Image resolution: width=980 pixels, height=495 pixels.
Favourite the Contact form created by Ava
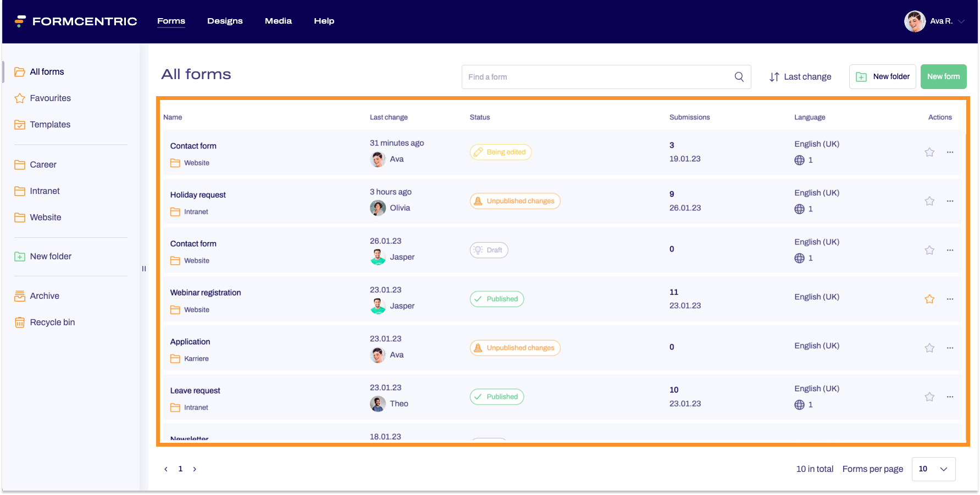coord(929,152)
